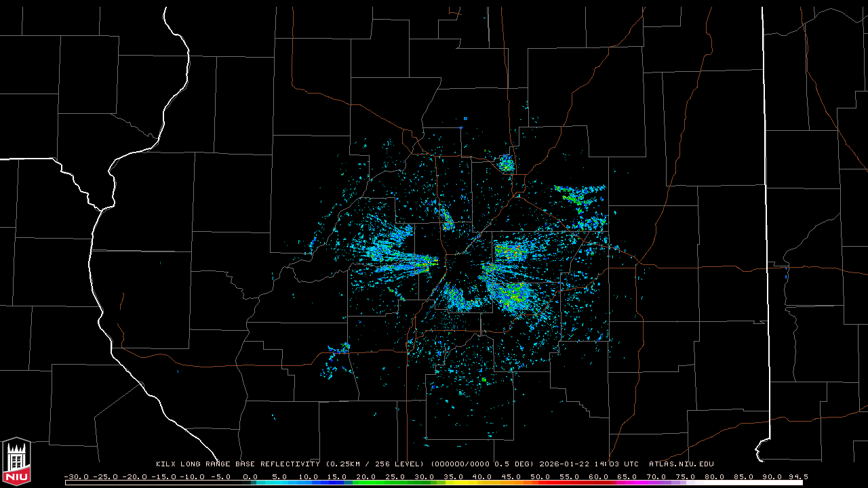
Task: Click the 55.0 dBZ scale label
Action: point(570,476)
